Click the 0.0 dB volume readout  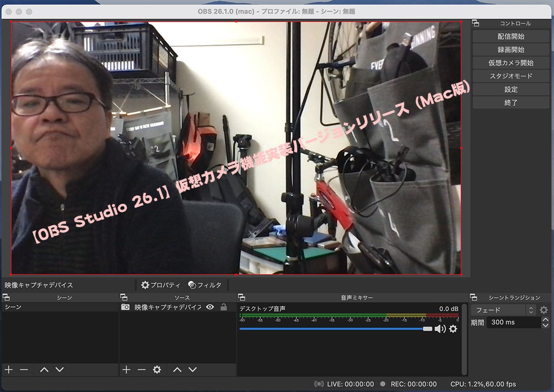448,309
